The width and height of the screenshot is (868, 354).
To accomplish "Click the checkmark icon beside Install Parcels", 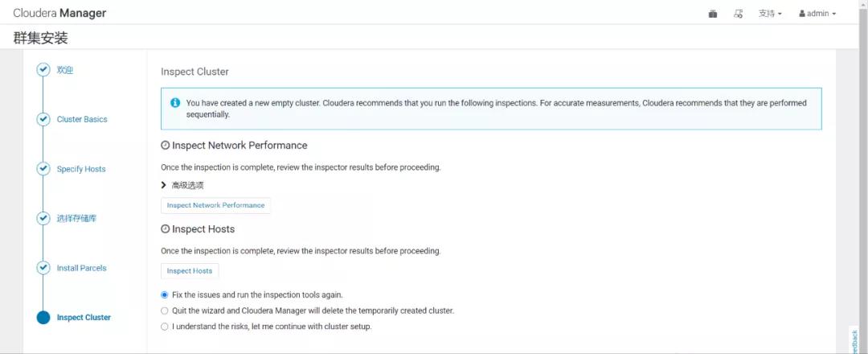I will 43,268.
